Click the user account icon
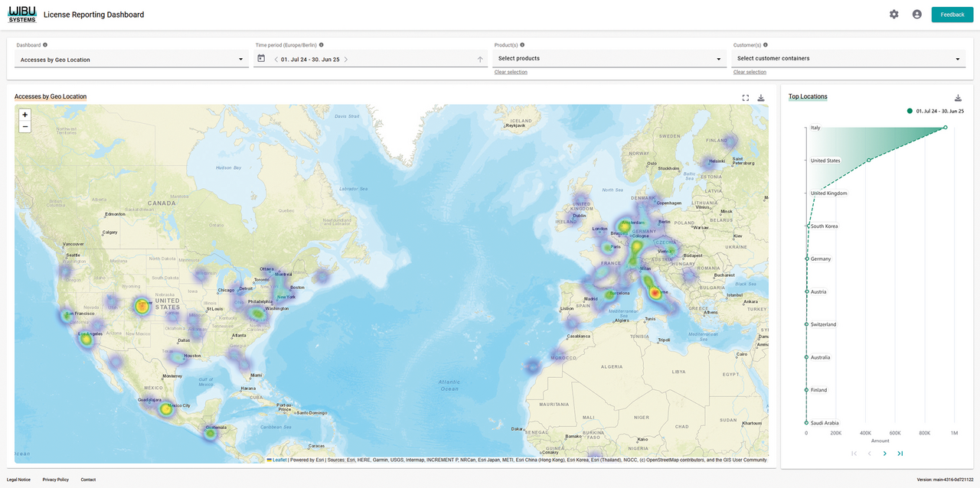This screenshot has width=980, height=488. tap(916, 14)
